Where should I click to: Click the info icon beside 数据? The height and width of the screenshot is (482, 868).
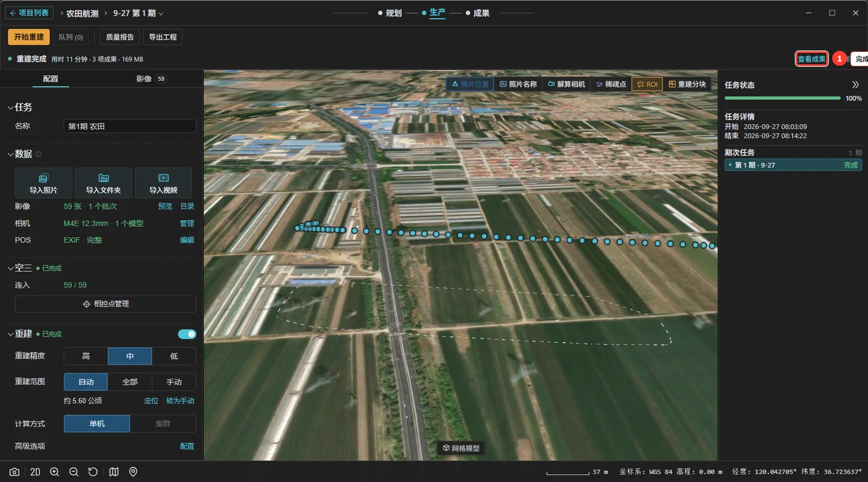coord(39,154)
